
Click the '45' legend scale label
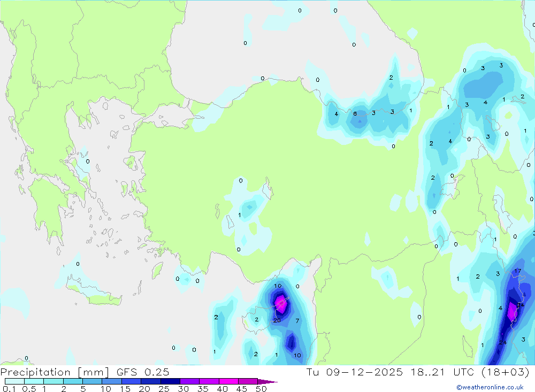pyautogui.click(x=242, y=389)
